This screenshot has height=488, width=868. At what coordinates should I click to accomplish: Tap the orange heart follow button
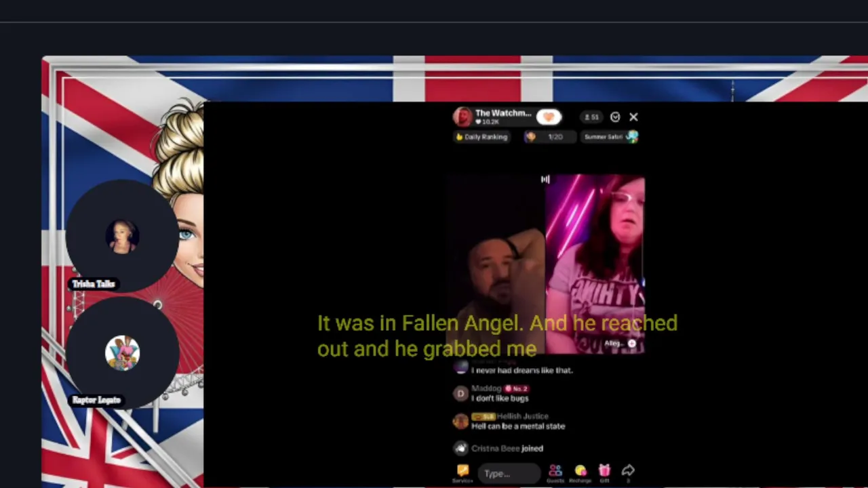[549, 117]
